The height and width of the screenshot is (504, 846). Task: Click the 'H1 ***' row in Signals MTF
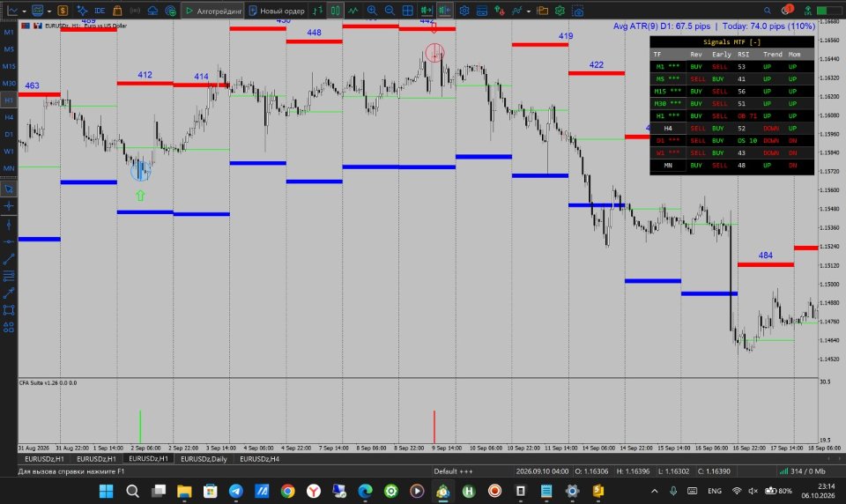click(x=731, y=116)
